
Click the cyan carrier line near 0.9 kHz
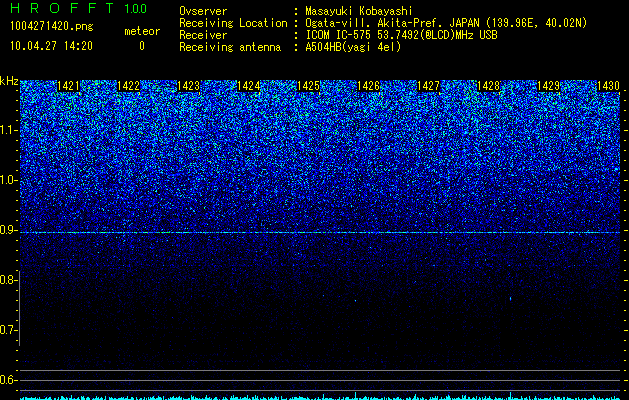[320, 233]
